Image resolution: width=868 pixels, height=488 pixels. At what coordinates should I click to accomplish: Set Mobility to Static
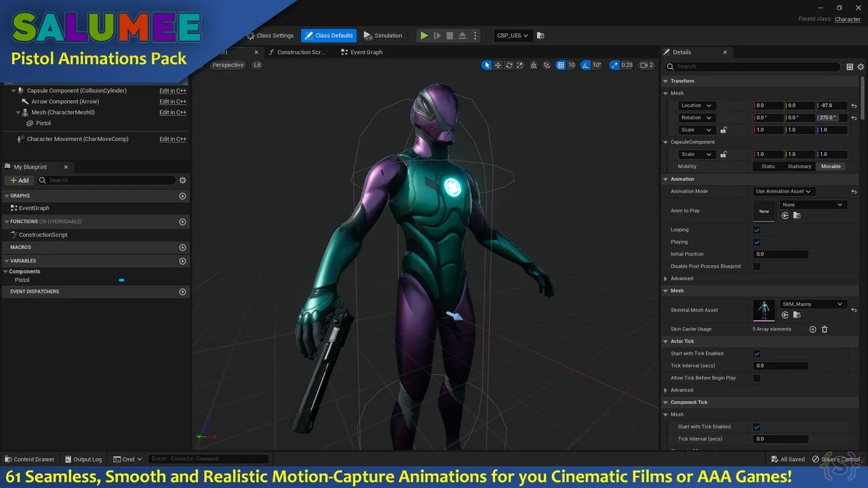(768, 167)
